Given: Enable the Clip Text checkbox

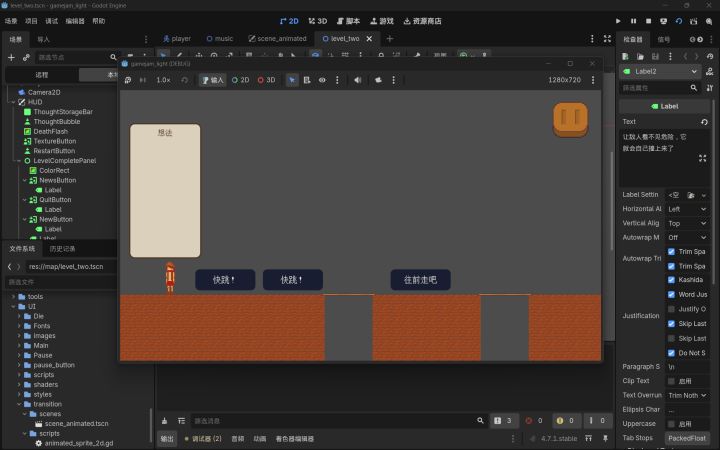Looking at the screenshot, I should pos(671,381).
